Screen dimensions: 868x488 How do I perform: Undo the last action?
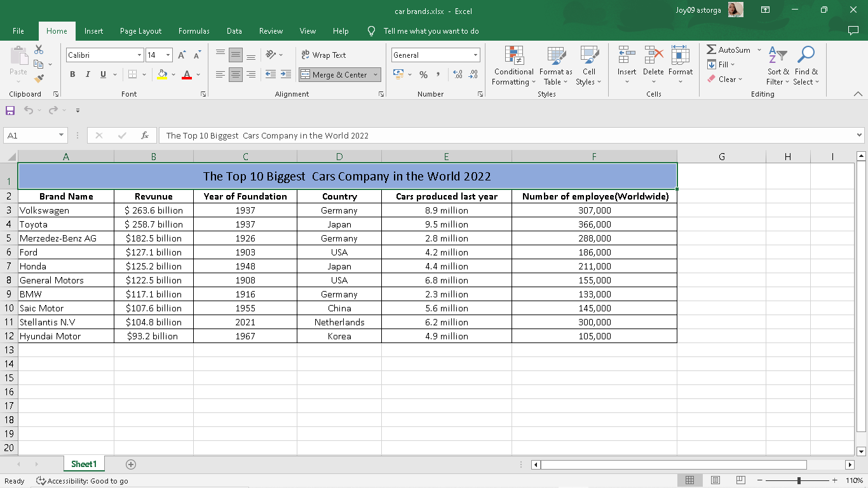[28, 111]
